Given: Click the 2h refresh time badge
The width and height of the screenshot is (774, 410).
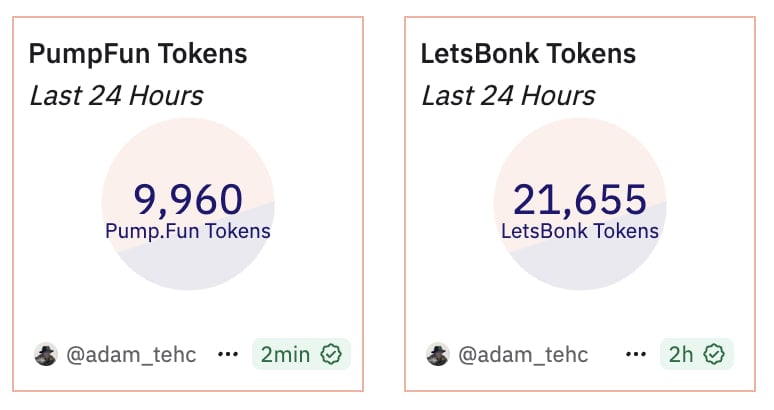Looking at the screenshot, I should [682, 355].
